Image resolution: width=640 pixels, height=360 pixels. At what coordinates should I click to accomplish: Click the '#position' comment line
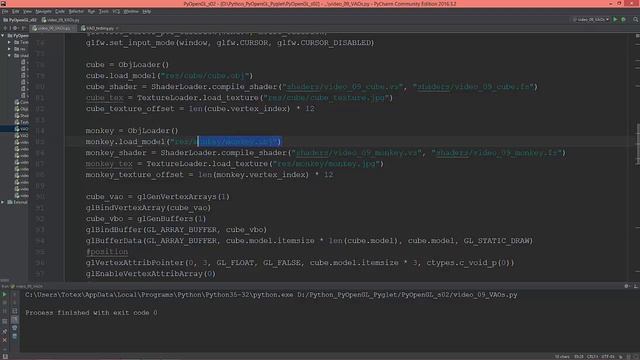[x=107, y=252]
